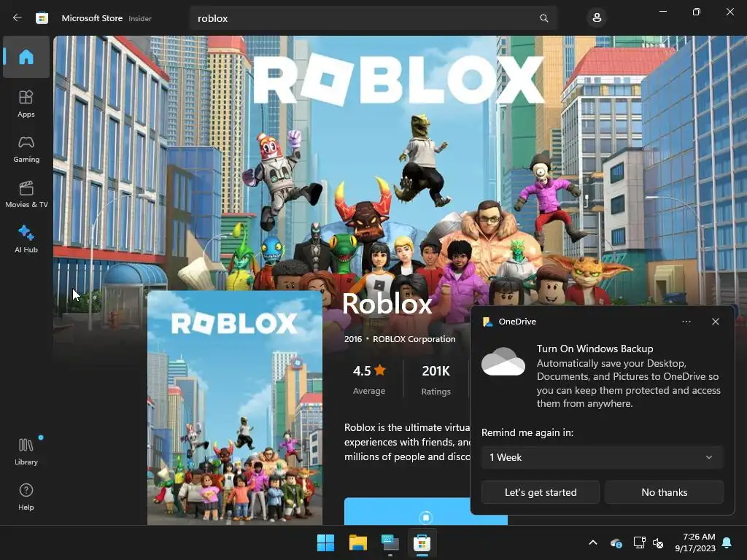This screenshot has height=560, width=747.
Task: Open the Microsoft Store taskbar icon
Action: pyautogui.click(x=422, y=542)
